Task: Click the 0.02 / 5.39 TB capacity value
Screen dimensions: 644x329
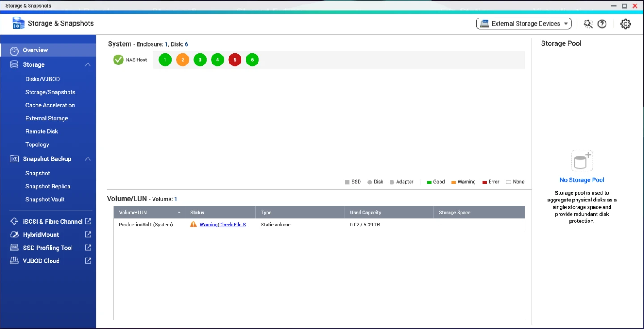Action: 365,225
